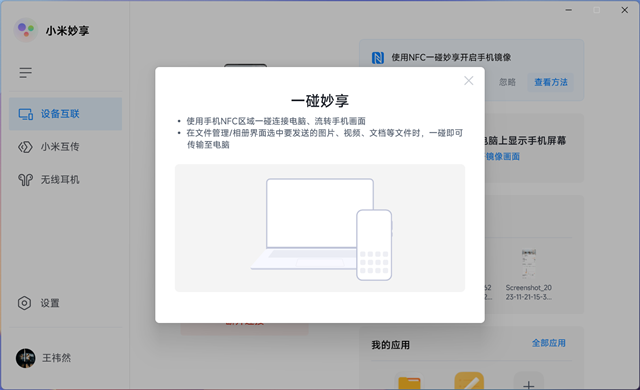Minimize the 小米妙享 window
640x390 pixels.
(x=569, y=10)
